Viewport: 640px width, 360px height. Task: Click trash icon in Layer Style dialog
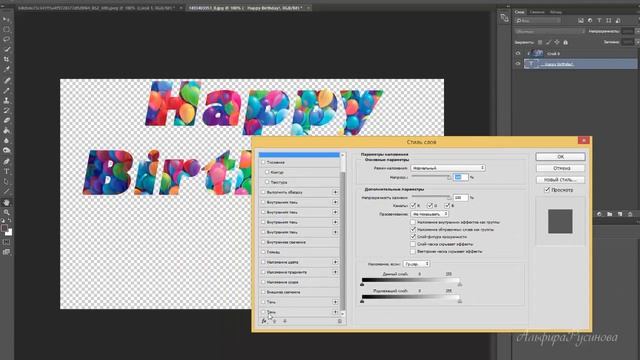[x=340, y=321]
